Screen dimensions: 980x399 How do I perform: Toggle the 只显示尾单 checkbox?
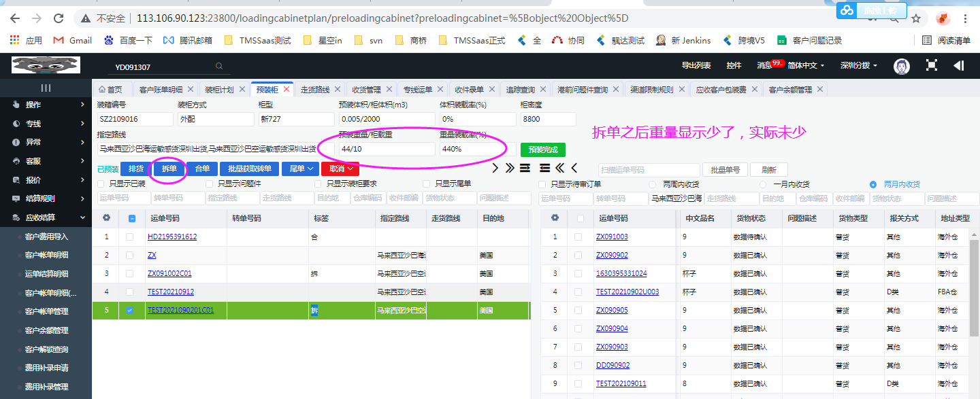pyautogui.click(x=426, y=184)
